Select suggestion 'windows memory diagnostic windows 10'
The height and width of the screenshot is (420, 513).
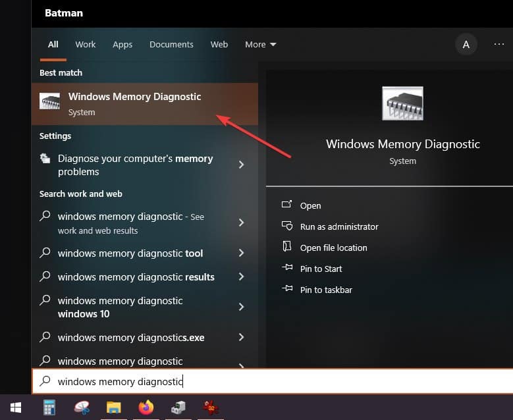[145, 307]
